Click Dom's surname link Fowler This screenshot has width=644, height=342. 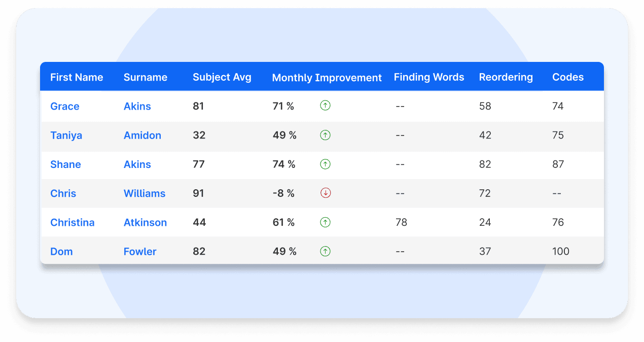(x=140, y=251)
